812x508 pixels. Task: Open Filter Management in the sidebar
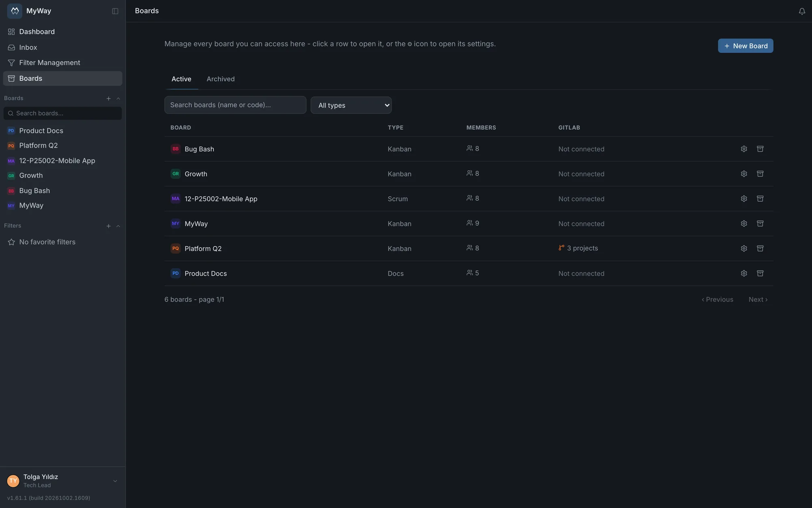click(x=63, y=63)
